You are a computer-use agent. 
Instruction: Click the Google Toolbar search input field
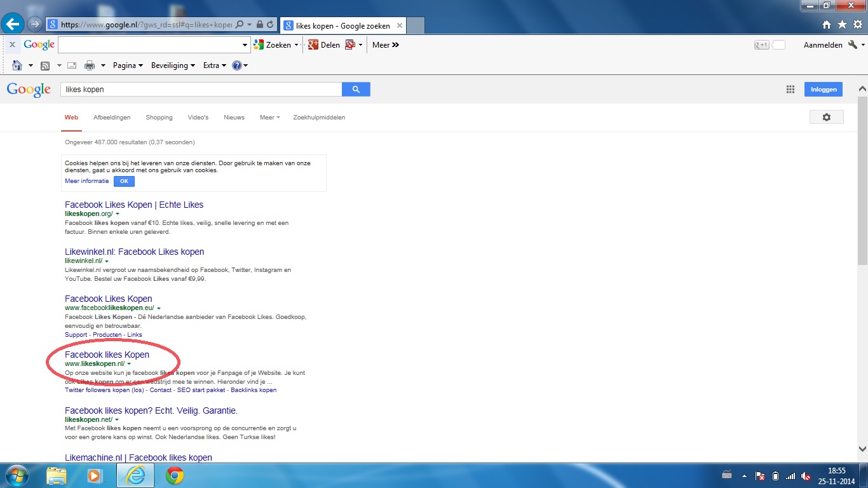pos(149,45)
